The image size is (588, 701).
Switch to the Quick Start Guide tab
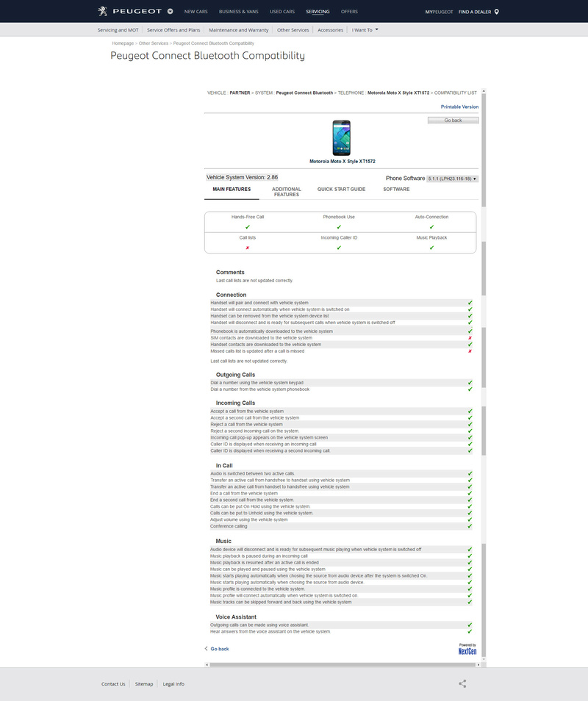pyautogui.click(x=341, y=190)
